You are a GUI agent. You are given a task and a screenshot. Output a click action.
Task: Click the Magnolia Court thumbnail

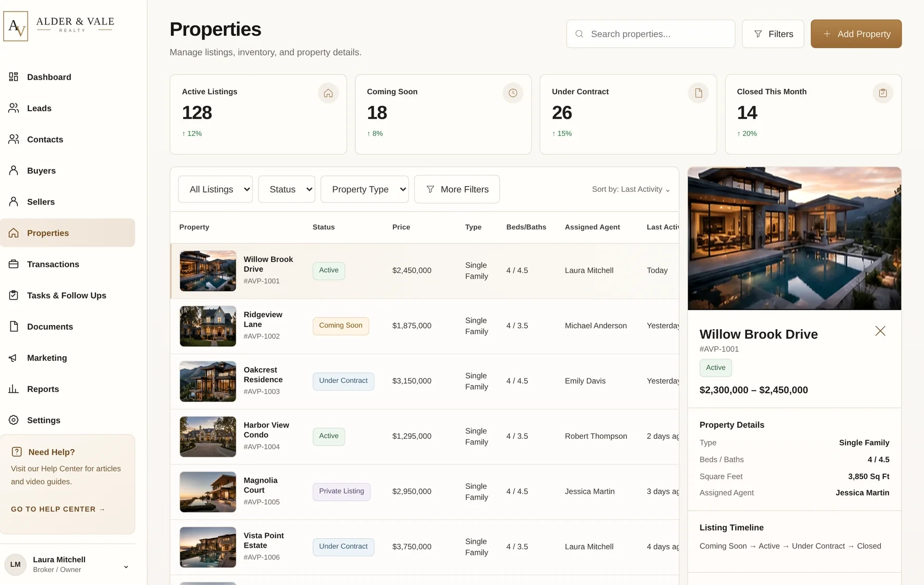tap(208, 491)
